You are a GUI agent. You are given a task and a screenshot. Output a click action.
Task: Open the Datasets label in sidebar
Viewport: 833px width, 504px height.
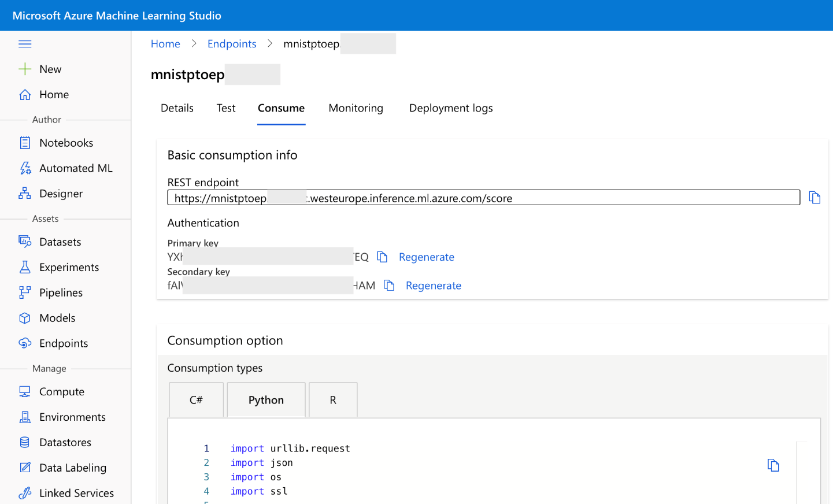point(60,242)
